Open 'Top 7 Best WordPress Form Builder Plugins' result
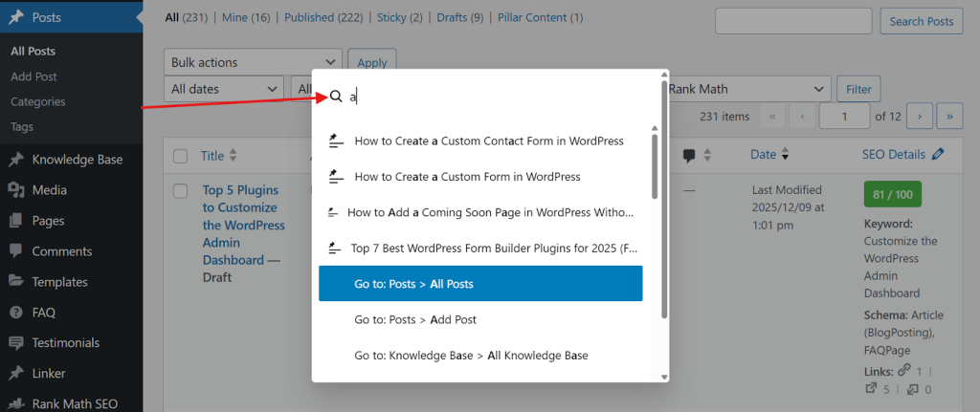 tap(480, 249)
